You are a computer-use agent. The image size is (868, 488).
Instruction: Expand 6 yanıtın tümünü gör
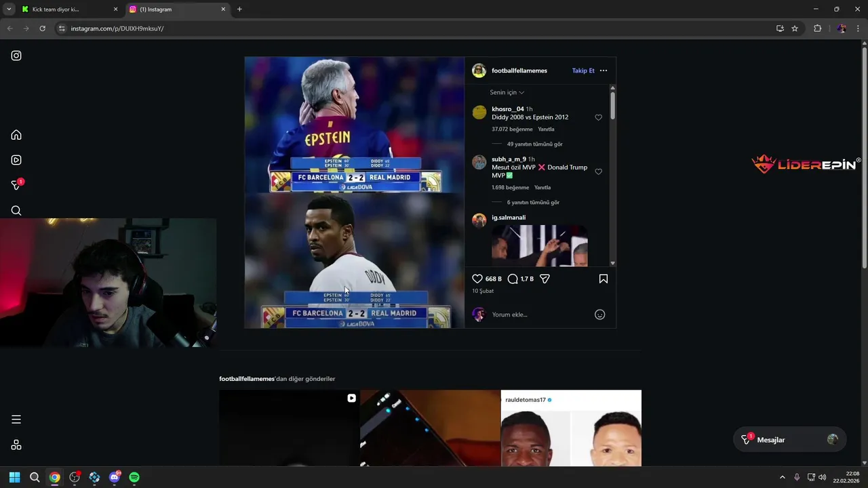[x=533, y=203]
